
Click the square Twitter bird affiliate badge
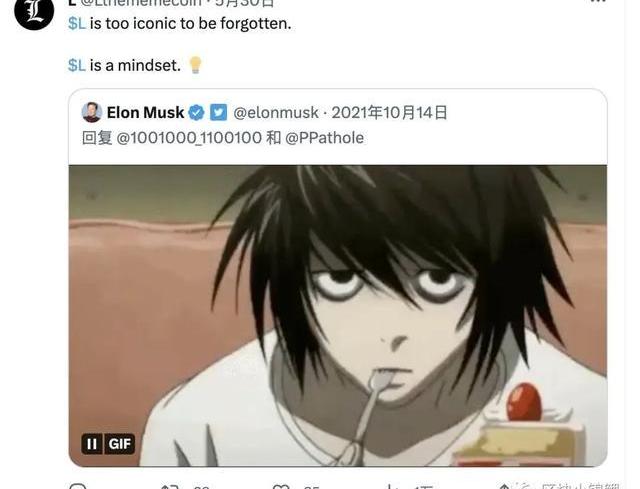(x=218, y=113)
